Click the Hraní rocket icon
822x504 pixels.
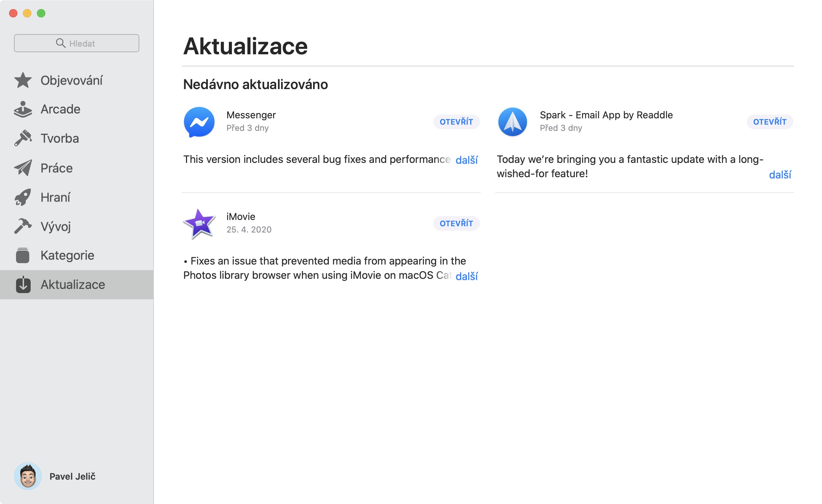point(23,197)
